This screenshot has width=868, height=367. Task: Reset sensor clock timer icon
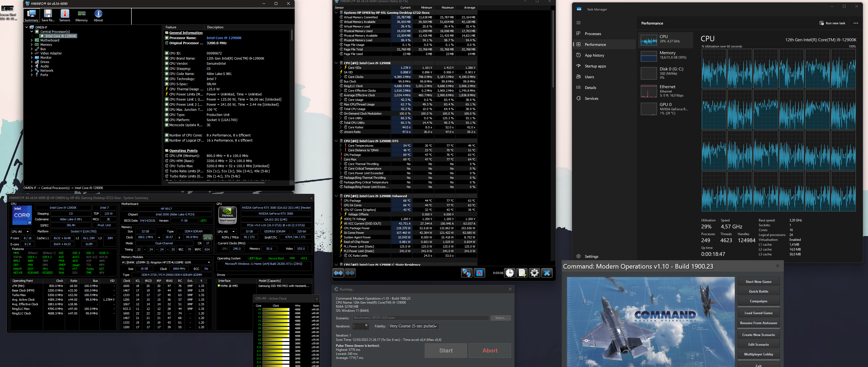point(509,273)
